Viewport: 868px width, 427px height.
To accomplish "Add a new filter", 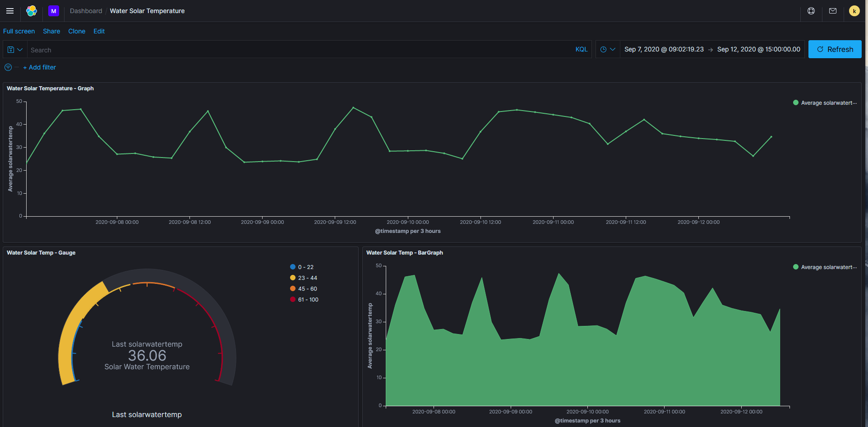I will 39,67.
